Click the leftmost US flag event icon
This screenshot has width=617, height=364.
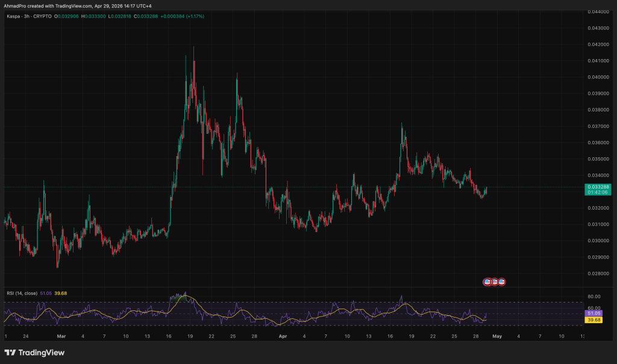487,281
